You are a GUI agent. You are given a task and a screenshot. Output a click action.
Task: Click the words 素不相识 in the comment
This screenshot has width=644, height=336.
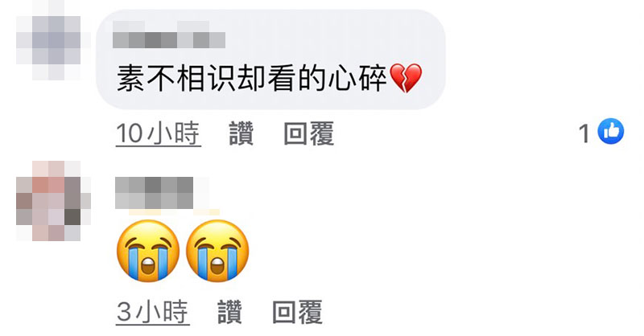175,78
